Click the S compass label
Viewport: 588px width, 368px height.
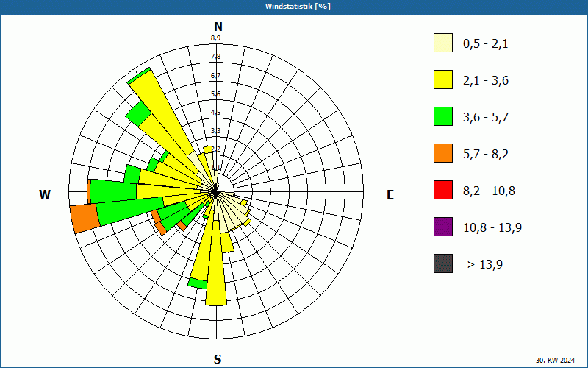pos(218,359)
